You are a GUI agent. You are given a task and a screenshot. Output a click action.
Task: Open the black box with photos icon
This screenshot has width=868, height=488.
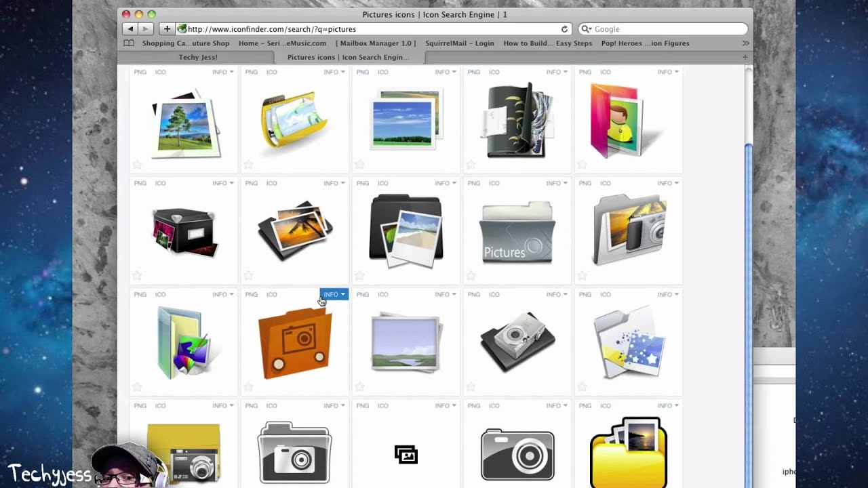(184, 230)
